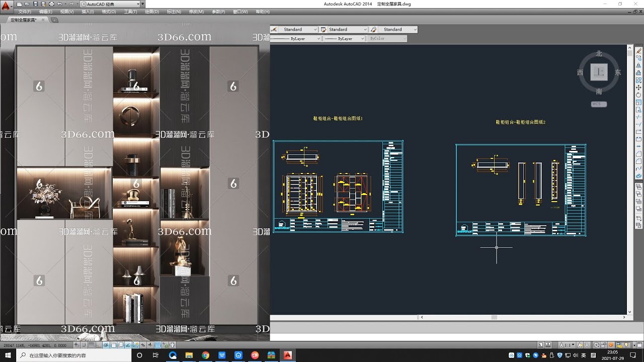Image resolution: width=644 pixels, height=362 pixels.
Task: Toggle Ortho mode in status bar
Action: (x=99, y=345)
